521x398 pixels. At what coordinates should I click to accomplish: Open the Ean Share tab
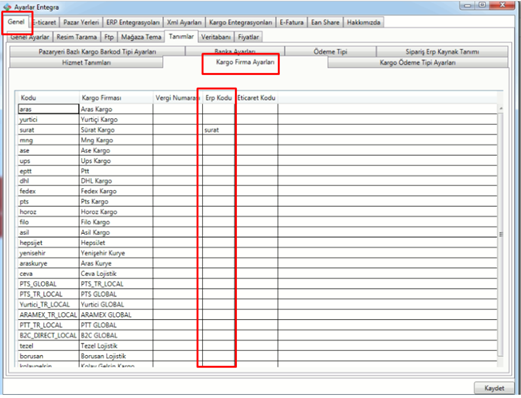tap(325, 22)
